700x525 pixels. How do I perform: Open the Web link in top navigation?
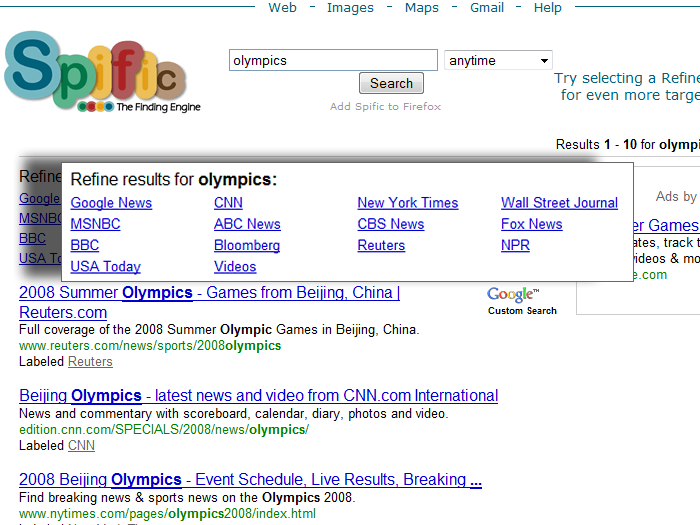pos(282,8)
